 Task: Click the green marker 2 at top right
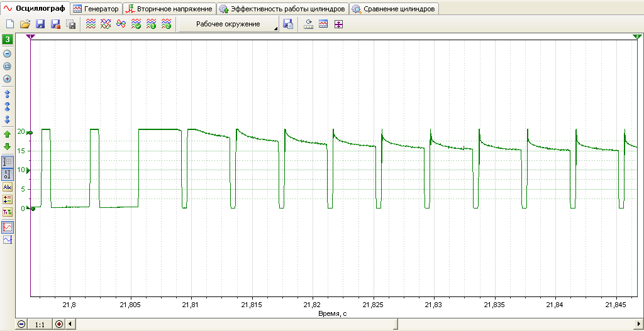coord(638,37)
